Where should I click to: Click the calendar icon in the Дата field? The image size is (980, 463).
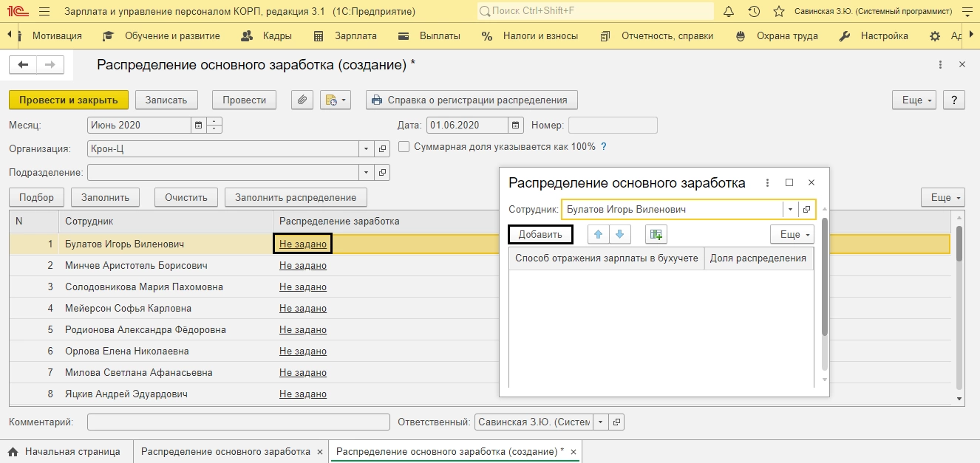click(x=516, y=125)
